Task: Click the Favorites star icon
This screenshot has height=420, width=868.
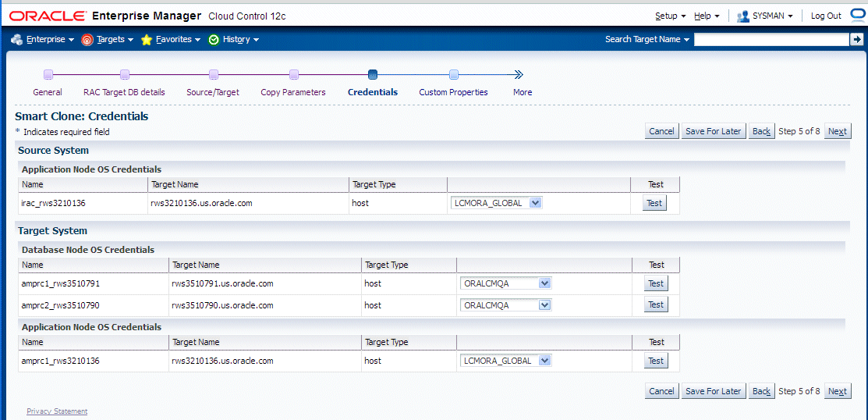Action: 147,39
